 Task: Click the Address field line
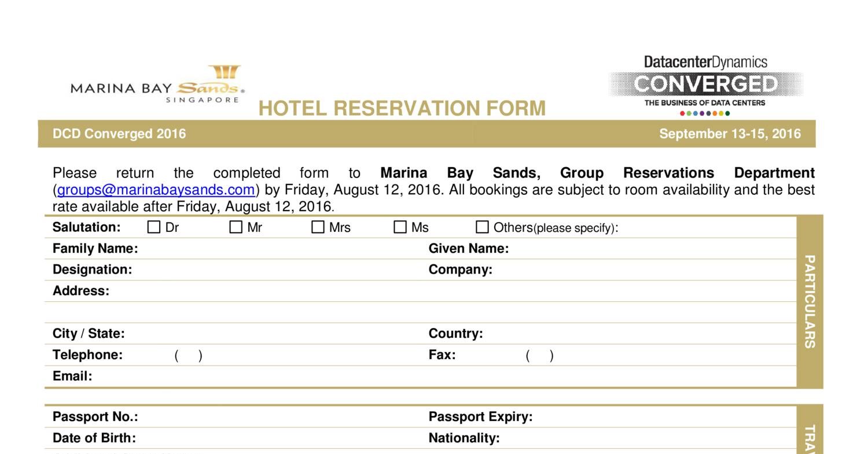coord(405,291)
